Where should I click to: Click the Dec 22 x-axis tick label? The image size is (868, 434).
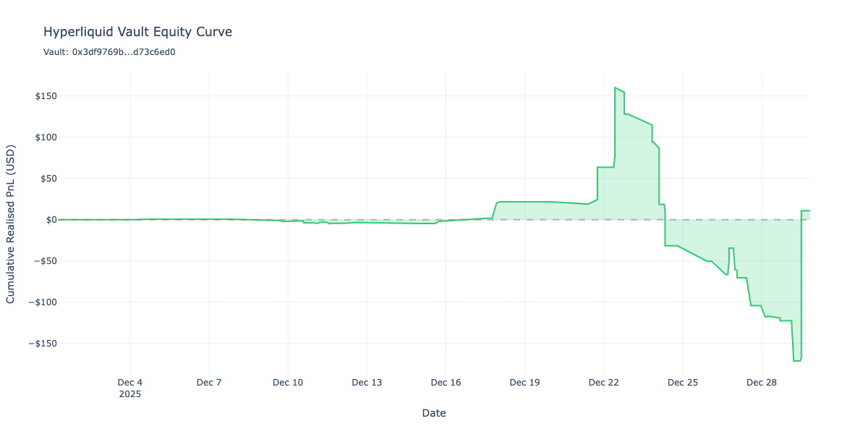tap(604, 383)
